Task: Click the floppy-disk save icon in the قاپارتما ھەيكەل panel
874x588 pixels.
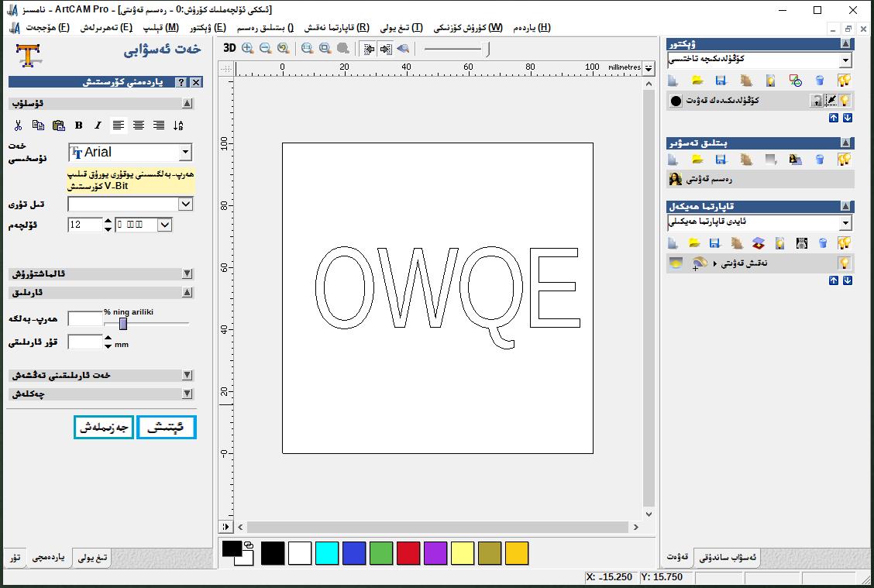Action: pyautogui.click(x=714, y=243)
